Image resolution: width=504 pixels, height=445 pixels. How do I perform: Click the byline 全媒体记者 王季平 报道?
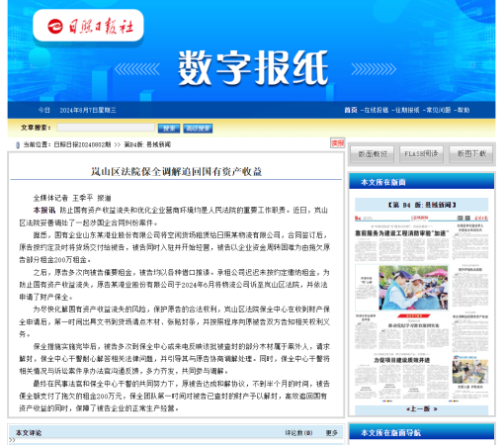coord(72,198)
